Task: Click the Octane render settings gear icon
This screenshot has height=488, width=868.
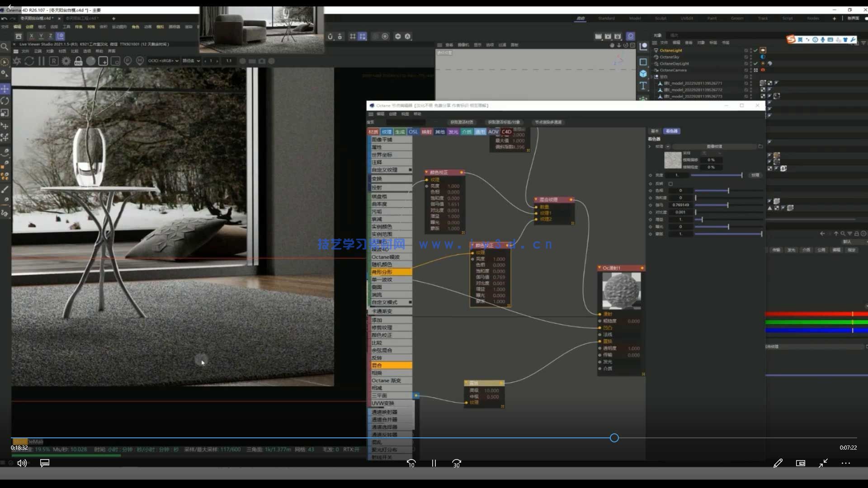Action: coord(66,61)
